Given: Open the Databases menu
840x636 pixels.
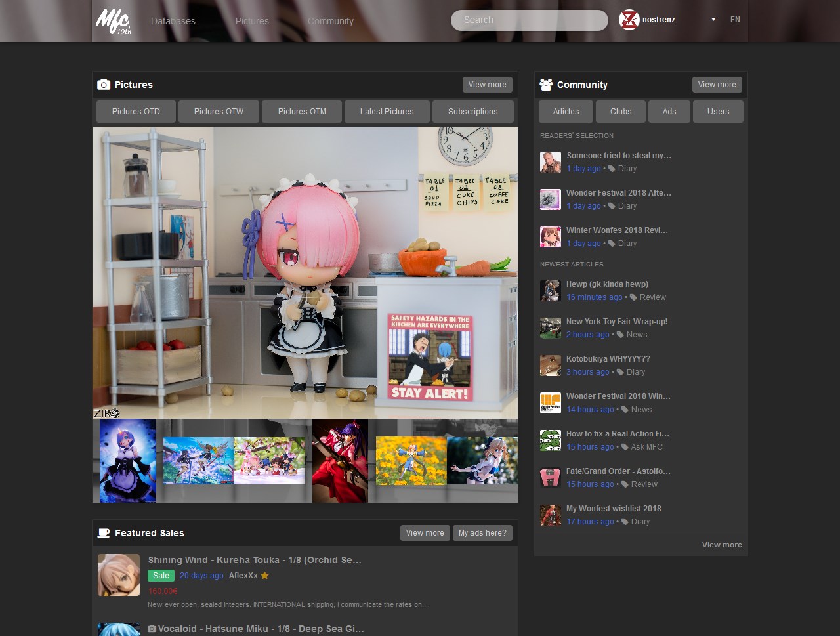Looking at the screenshot, I should tap(173, 21).
